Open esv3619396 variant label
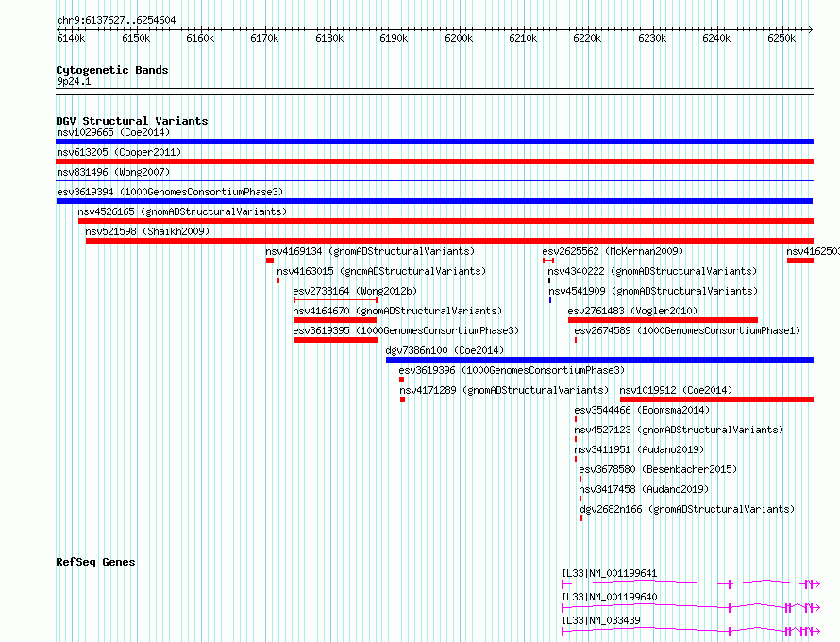 click(512, 370)
